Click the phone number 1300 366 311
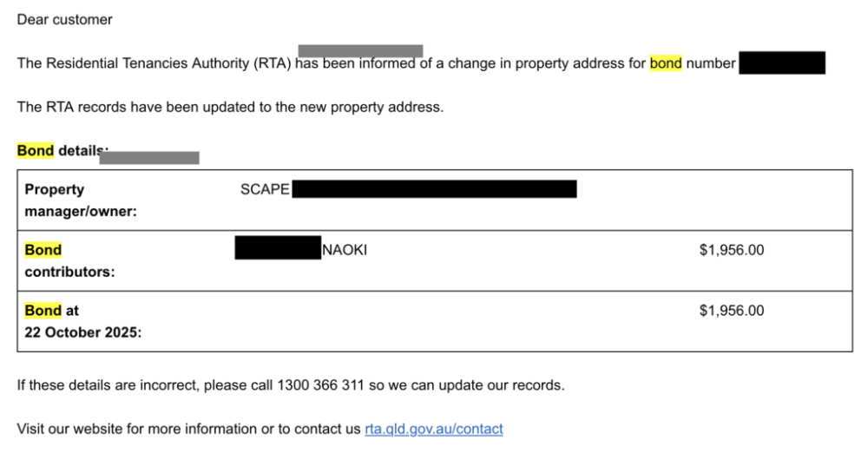Viewport: 868px width, 453px height. click(x=319, y=385)
